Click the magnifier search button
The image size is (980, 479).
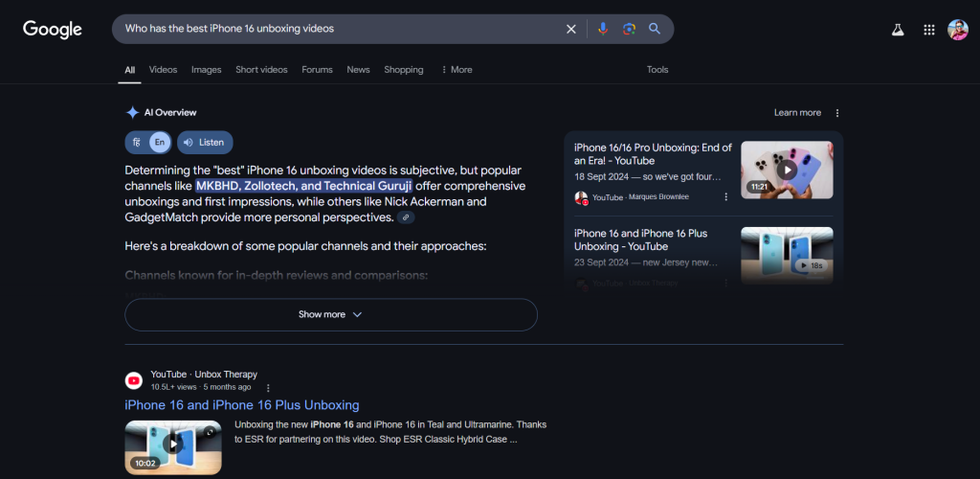655,29
